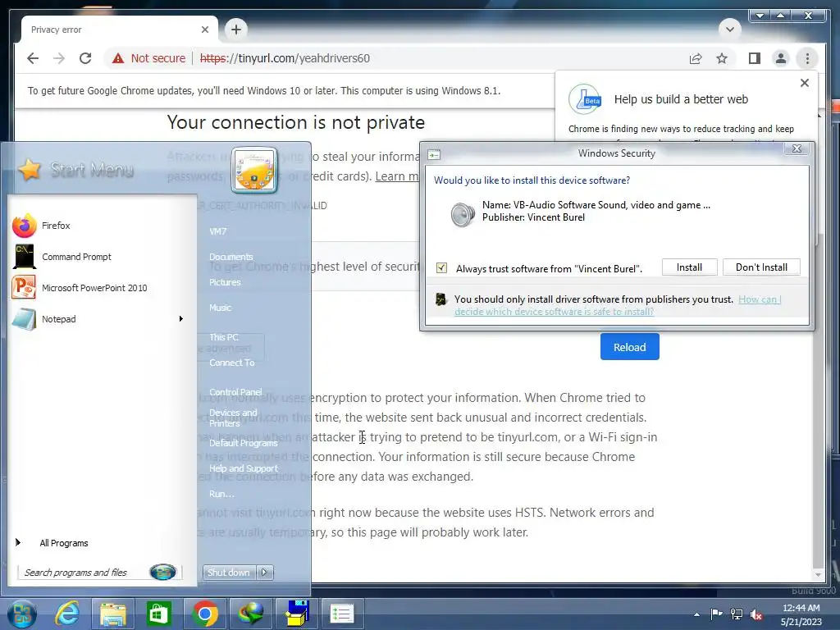Open Windows Store from taskbar
The image size is (840, 630).
[x=158, y=614]
